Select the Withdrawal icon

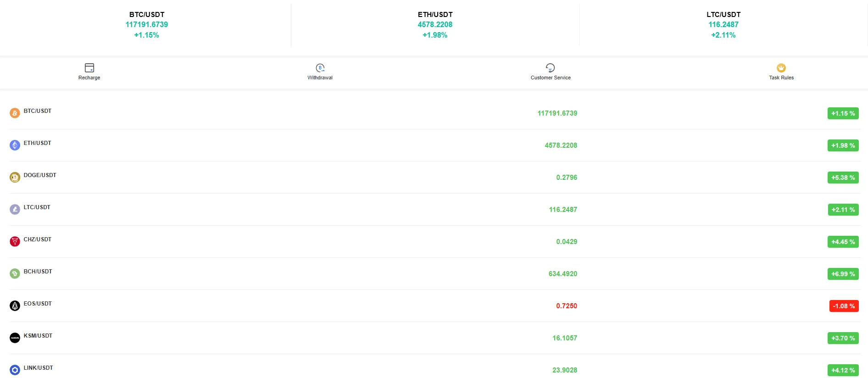pyautogui.click(x=320, y=68)
